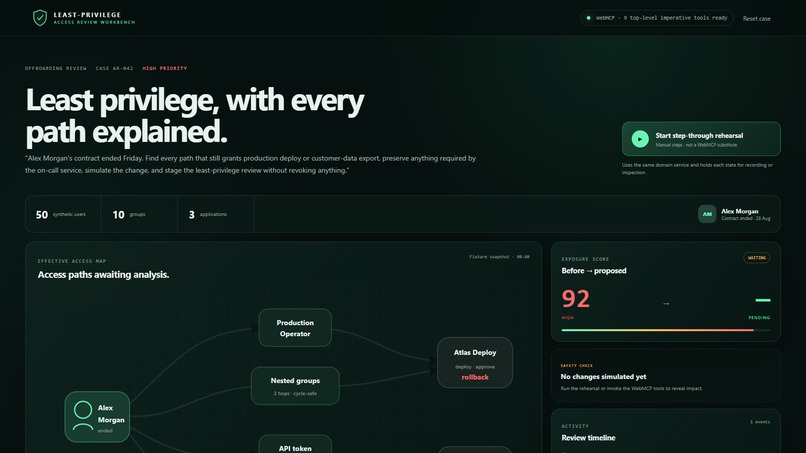Click the LEAST-PRIVILEGE brand title
Image resolution: width=806 pixels, height=453 pixels.
coord(87,15)
